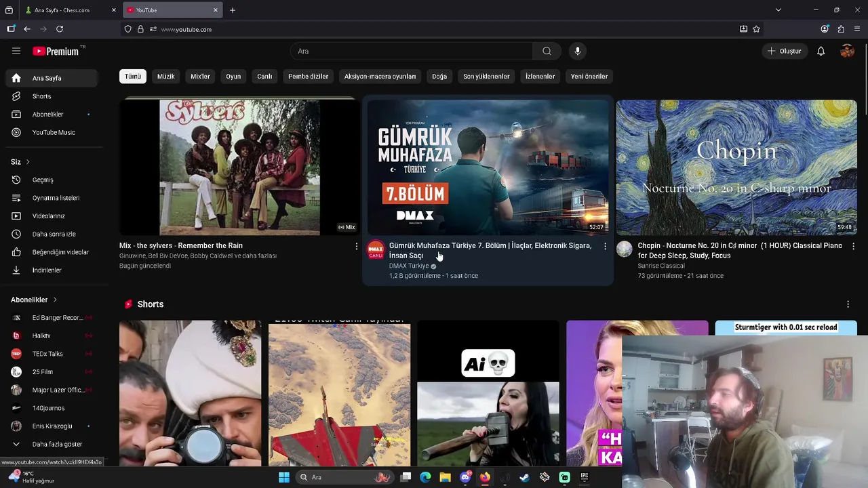The image size is (868, 488).
Task: Open sylvers Remember the Rain thumbnail
Action: [239, 167]
